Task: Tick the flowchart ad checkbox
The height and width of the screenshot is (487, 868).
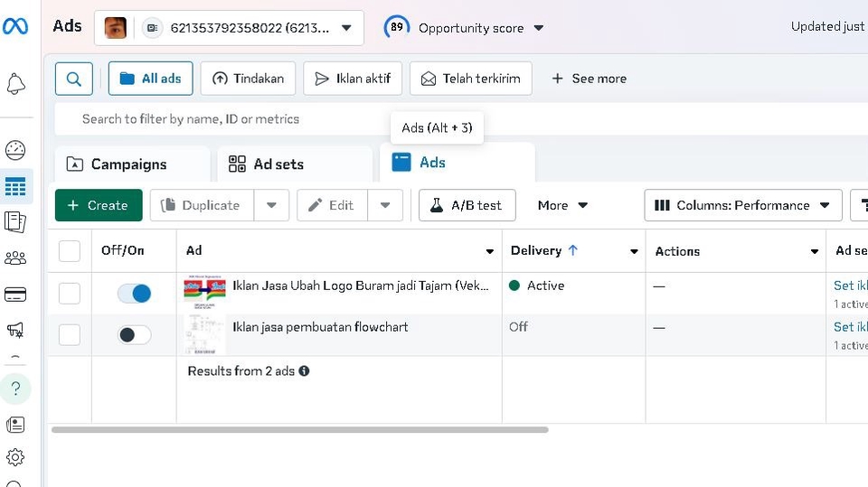Action: click(x=70, y=335)
